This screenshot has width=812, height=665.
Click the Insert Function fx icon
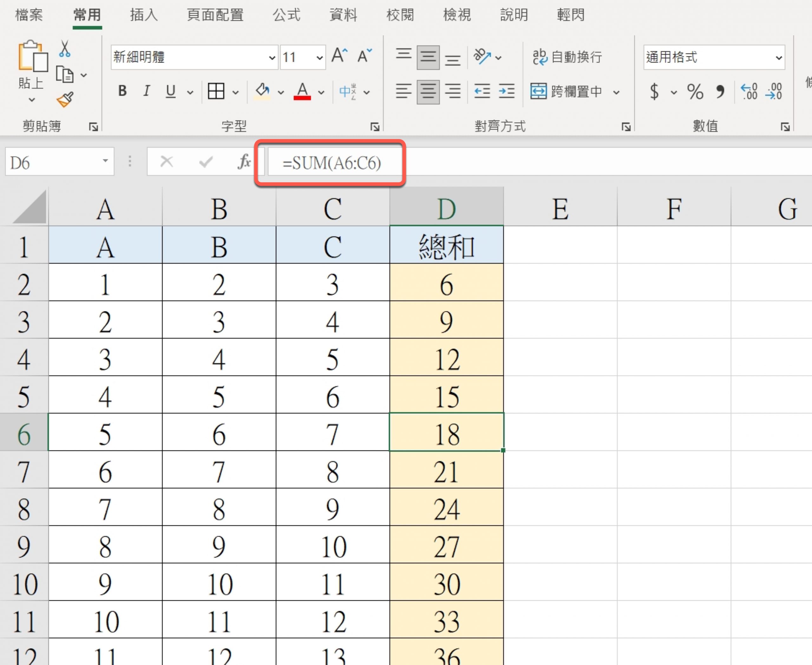244,162
